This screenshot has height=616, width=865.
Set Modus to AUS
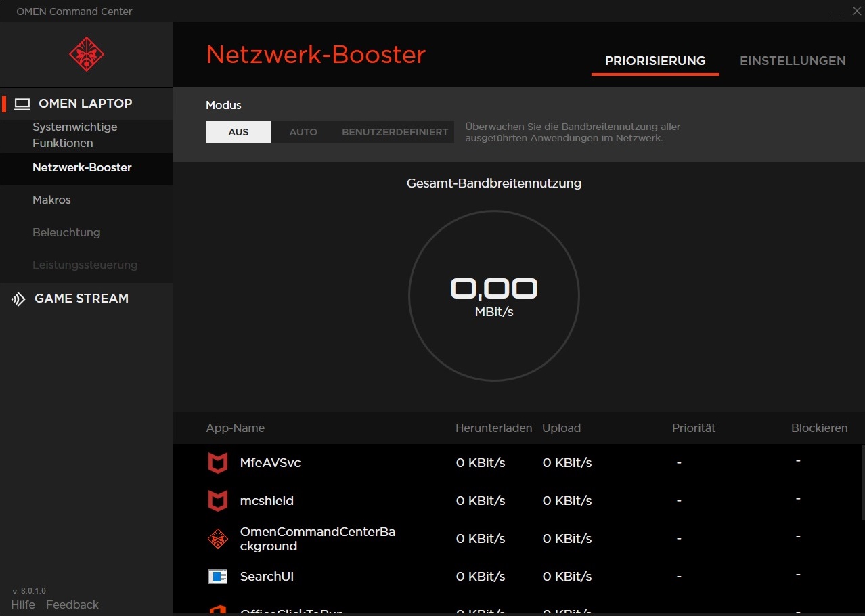pyautogui.click(x=238, y=132)
